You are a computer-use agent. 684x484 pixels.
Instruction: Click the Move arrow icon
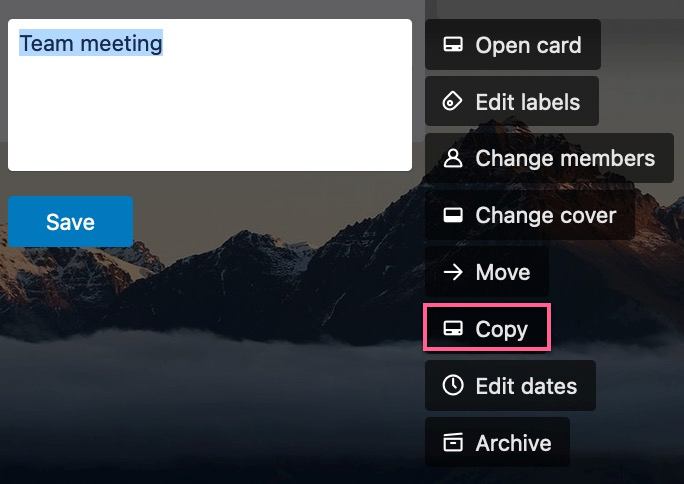pos(453,272)
